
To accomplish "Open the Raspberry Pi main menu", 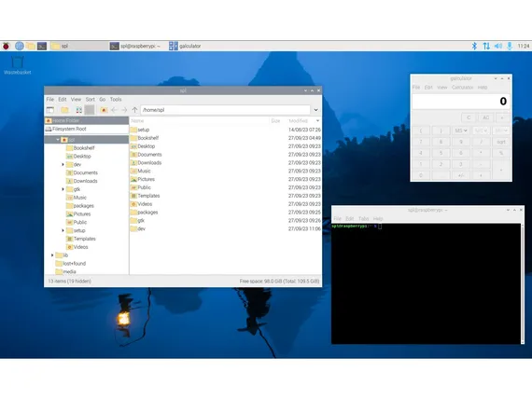I will (x=7, y=46).
